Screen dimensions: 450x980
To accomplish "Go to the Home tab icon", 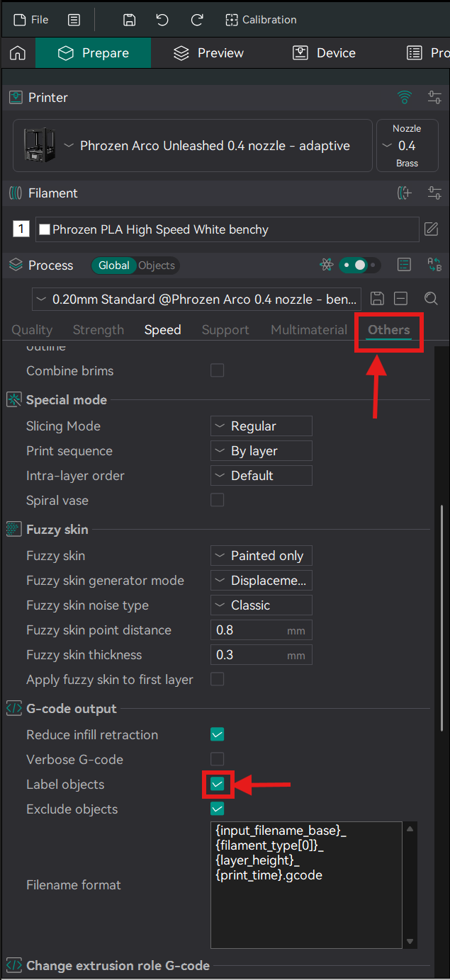I will (18, 53).
